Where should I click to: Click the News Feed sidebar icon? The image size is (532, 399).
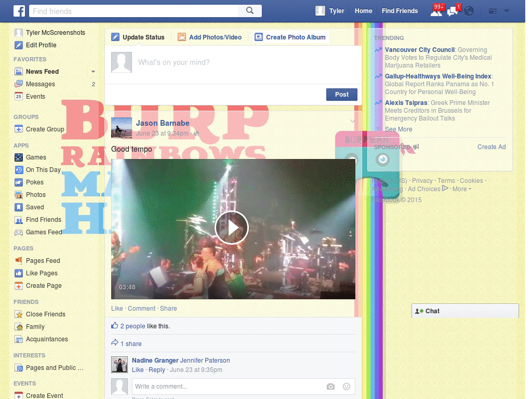tap(19, 72)
